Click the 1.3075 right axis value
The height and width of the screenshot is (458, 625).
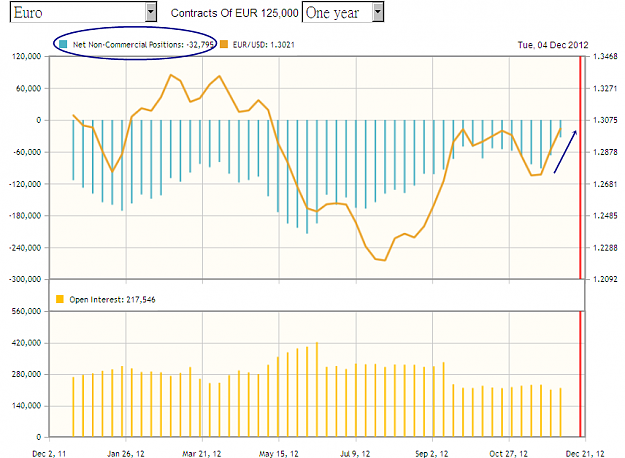pos(605,120)
